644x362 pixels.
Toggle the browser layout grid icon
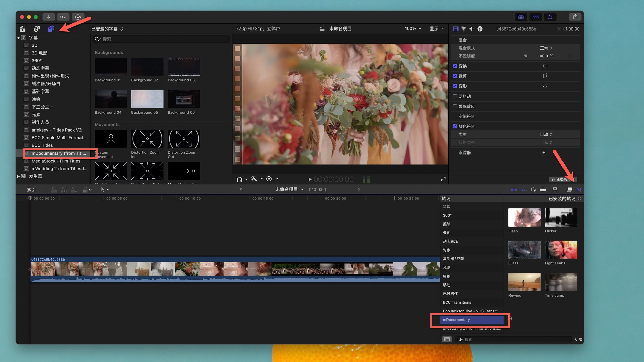[x=521, y=17]
